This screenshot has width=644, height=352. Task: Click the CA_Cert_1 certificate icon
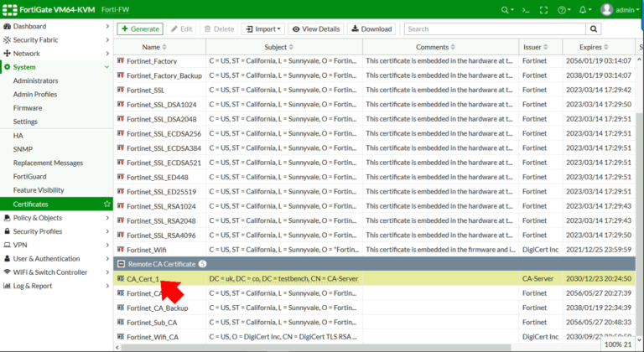[x=121, y=279]
